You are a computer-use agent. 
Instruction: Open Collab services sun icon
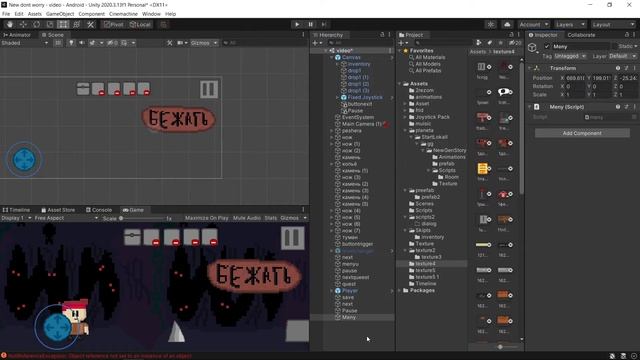pyautogui.click(x=491, y=24)
